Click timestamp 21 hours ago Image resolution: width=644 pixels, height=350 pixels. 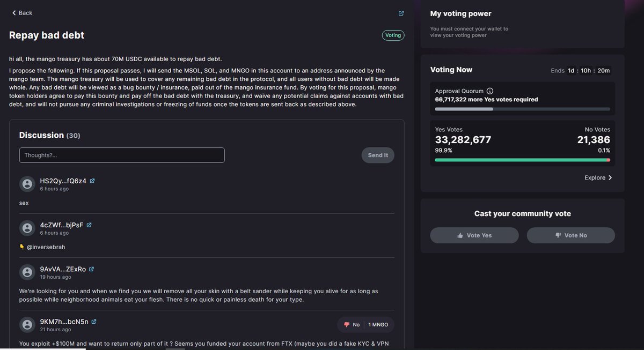[x=55, y=330]
